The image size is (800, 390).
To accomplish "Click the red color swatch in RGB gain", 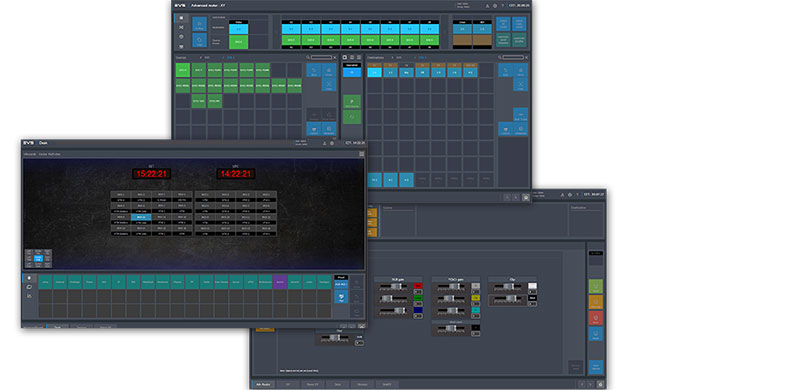I will (x=418, y=286).
